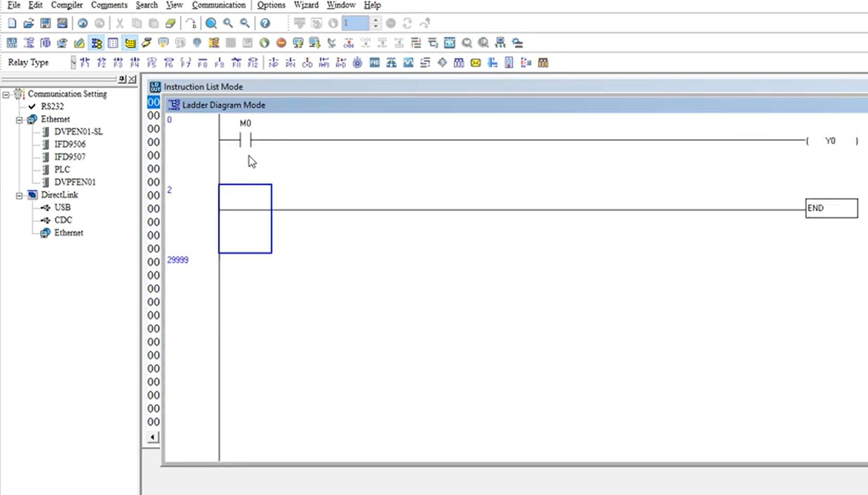This screenshot has width=868, height=495.
Task: Click the eraser Delete icon
Action: pyautogui.click(x=170, y=23)
